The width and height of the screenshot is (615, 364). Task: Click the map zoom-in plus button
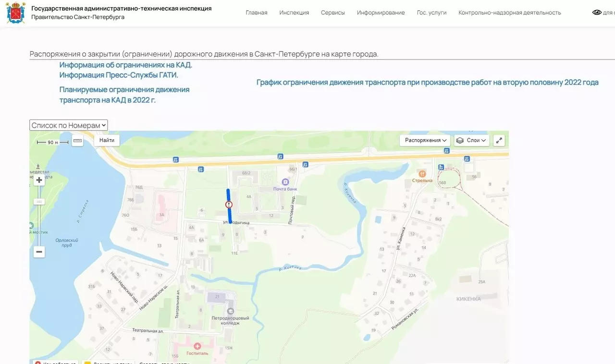click(x=39, y=180)
